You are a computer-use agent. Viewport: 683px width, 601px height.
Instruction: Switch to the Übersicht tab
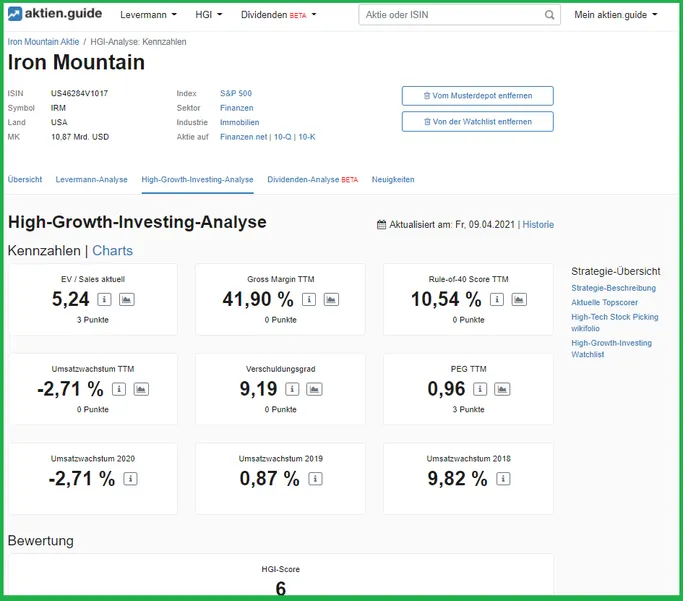25,179
